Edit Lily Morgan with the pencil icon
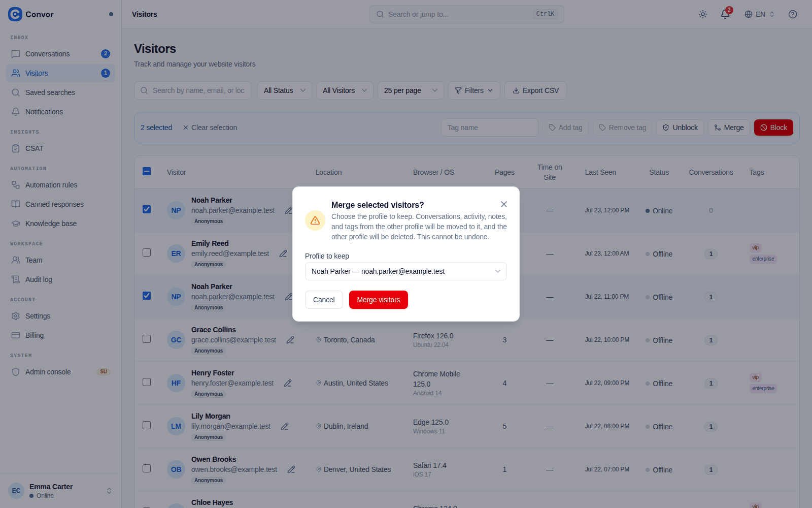812x508 pixels. coord(285,426)
